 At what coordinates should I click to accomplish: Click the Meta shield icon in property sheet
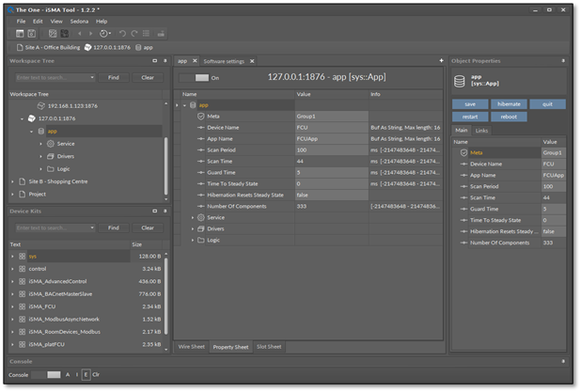201,116
